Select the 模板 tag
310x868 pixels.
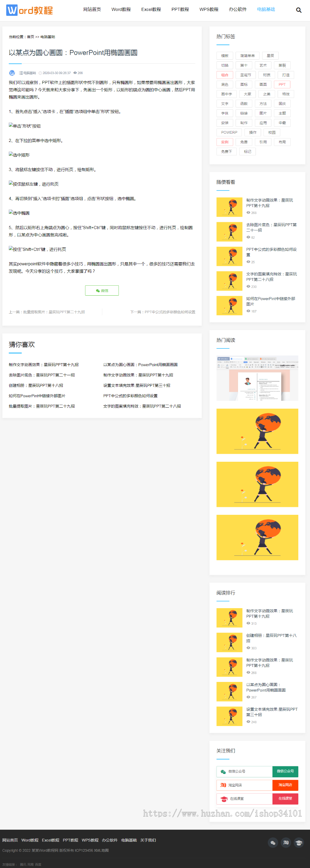pyautogui.click(x=225, y=56)
